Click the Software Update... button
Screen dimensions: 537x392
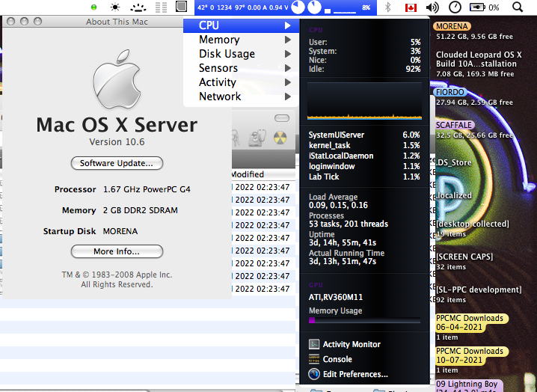tap(117, 163)
